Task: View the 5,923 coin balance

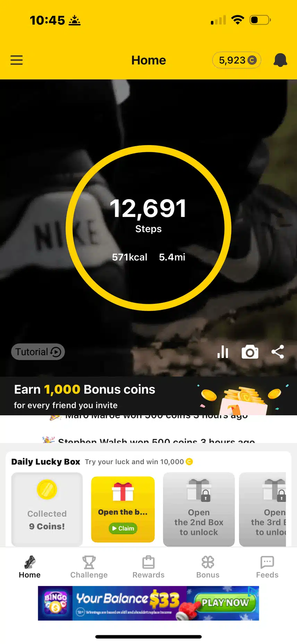Action: click(x=237, y=60)
